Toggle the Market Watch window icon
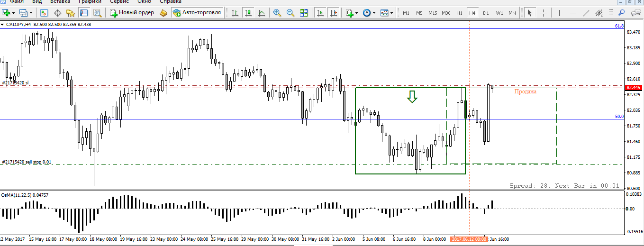The width and height of the screenshot is (644, 246). click(44, 13)
